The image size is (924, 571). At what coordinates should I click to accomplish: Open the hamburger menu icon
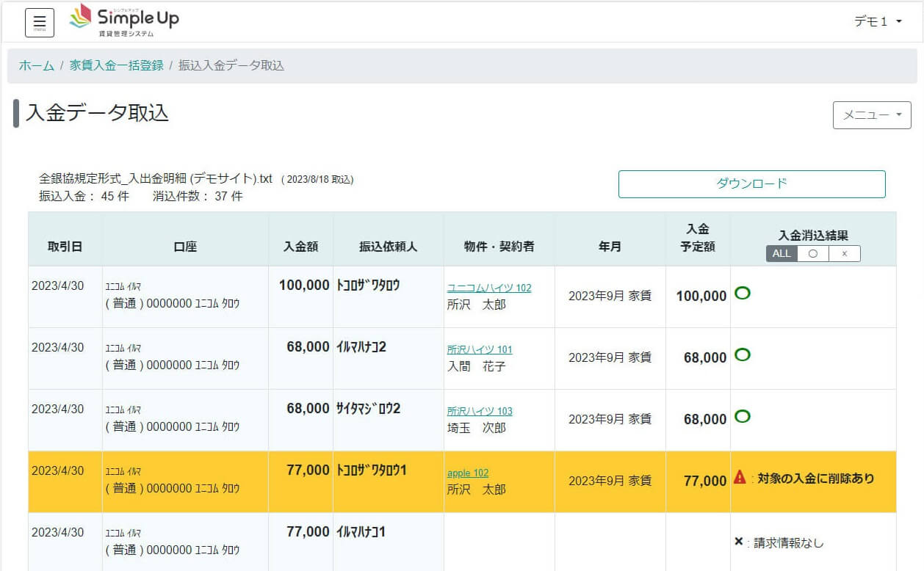40,22
